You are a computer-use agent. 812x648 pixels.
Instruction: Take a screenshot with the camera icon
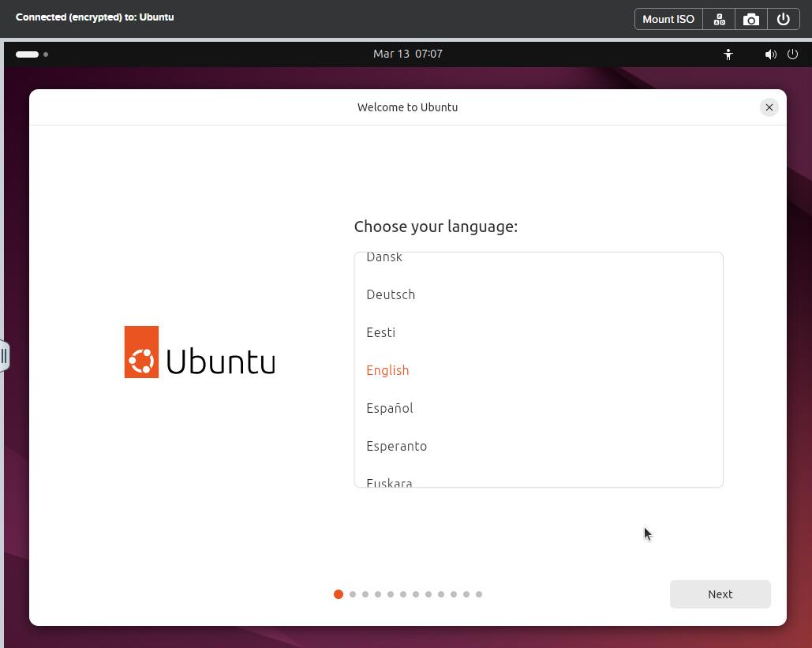[x=751, y=19]
